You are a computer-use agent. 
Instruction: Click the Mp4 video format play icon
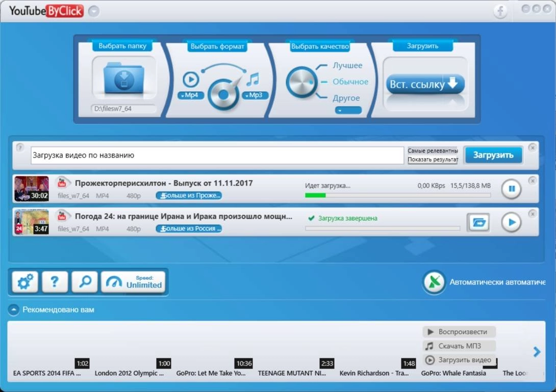coord(190,79)
